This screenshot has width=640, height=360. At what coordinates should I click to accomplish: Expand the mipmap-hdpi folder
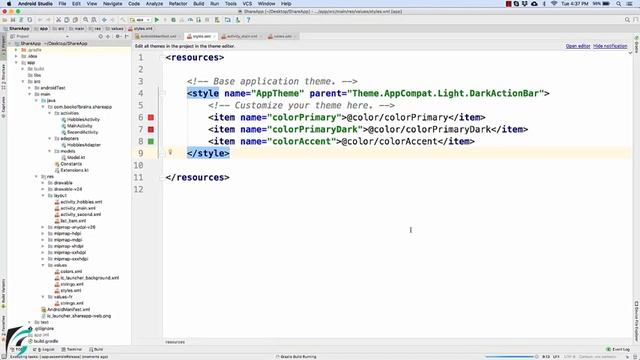(43, 233)
